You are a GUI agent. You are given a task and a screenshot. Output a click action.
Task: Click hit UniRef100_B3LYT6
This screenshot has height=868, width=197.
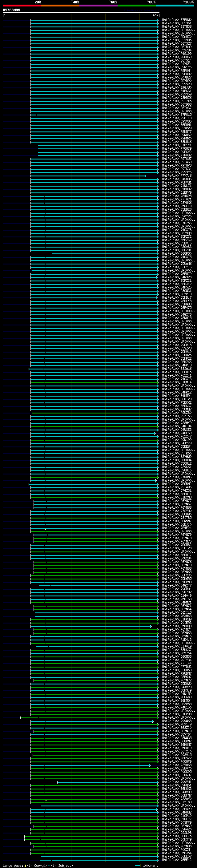pos(177,267)
